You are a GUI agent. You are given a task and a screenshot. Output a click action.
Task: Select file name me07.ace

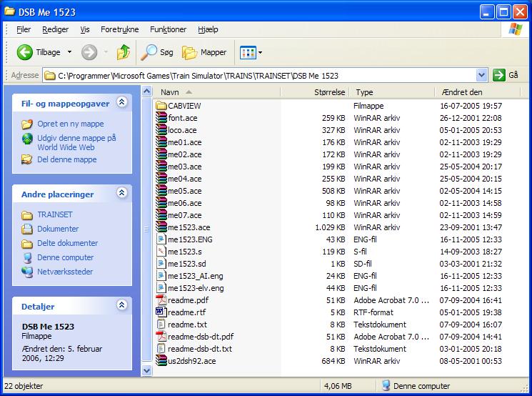184,215
